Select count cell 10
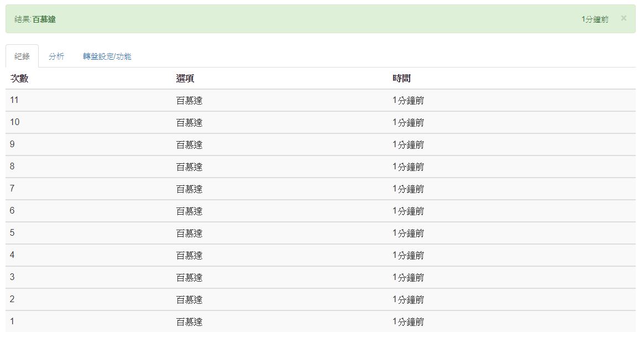 point(15,122)
